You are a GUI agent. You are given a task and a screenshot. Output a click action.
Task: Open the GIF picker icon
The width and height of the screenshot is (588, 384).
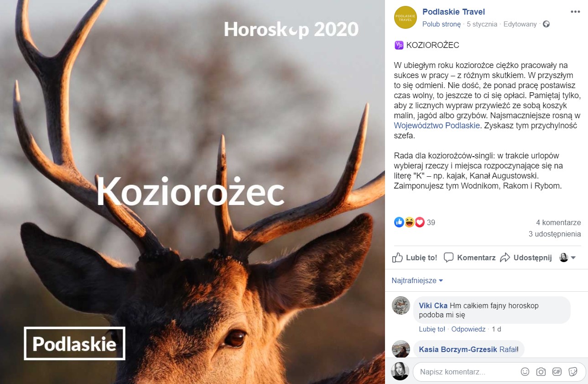coord(557,372)
